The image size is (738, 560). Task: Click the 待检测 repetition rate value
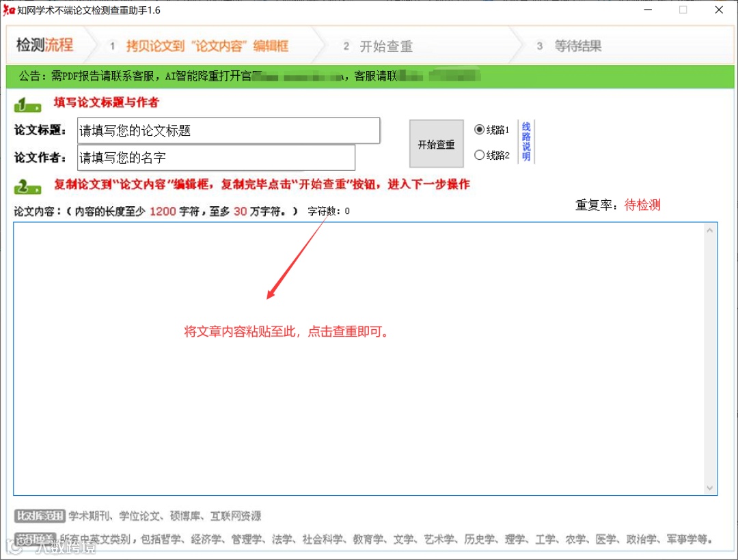[642, 204]
